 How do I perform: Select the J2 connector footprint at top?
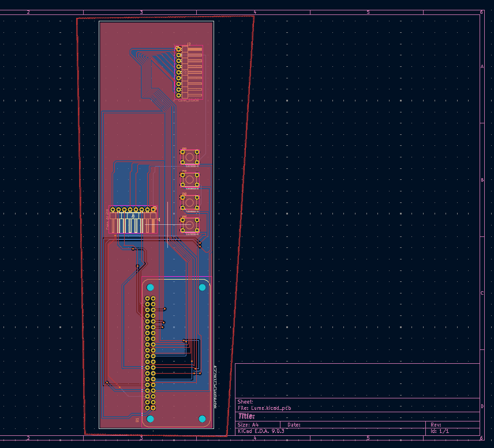click(x=189, y=73)
